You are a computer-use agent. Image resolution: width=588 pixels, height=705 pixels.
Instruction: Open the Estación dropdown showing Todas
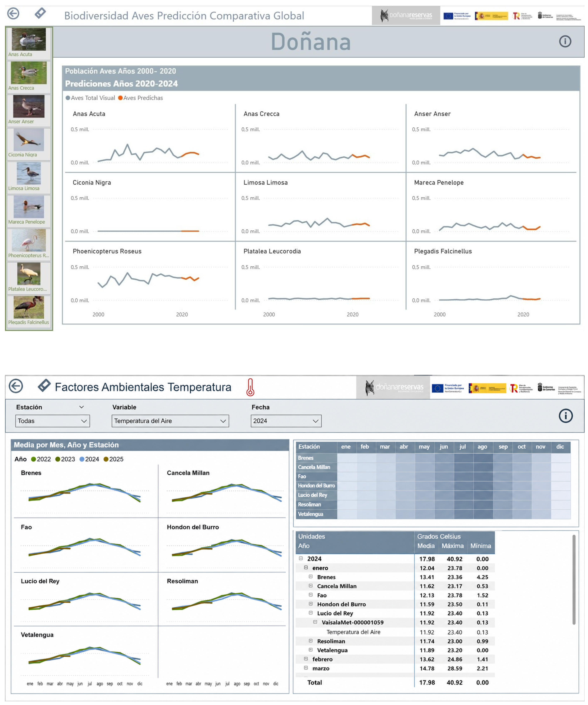tap(52, 421)
